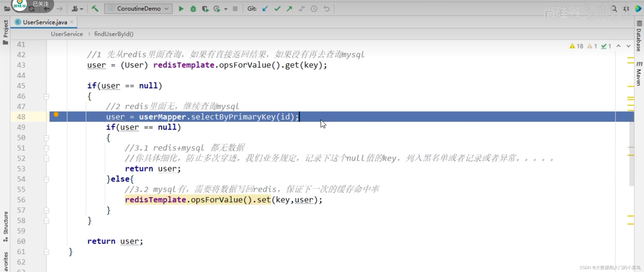Click the 1 weak warning indicator
This screenshot has height=272, width=644.
click(592, 46)
